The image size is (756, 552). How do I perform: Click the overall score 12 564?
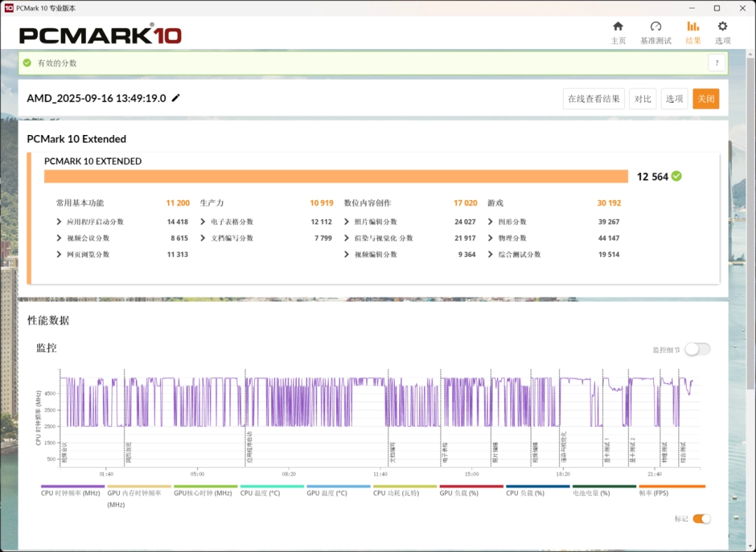tap(652, 177)
